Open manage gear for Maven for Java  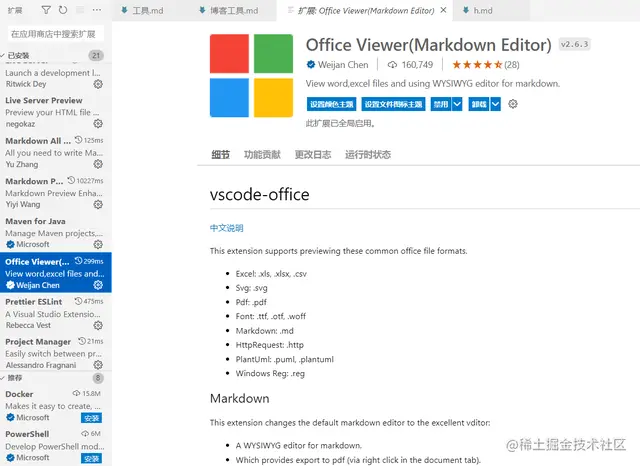(98, 244)
